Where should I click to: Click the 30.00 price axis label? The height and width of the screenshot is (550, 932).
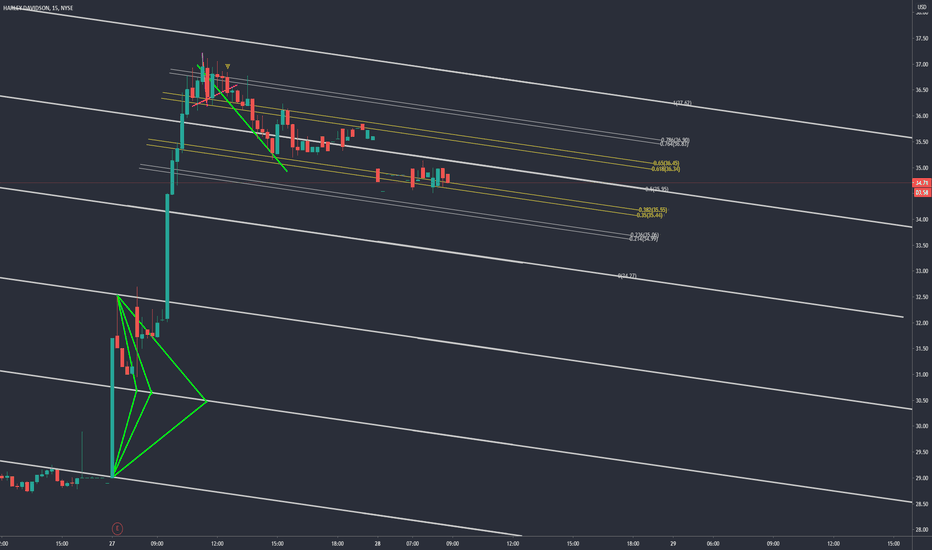(922, 426)
